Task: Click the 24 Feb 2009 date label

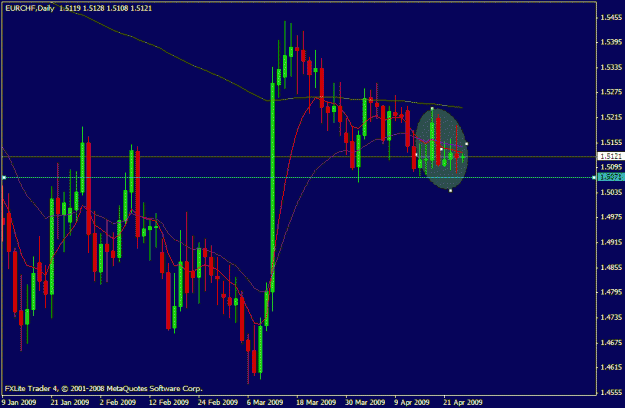Action: 218,402
